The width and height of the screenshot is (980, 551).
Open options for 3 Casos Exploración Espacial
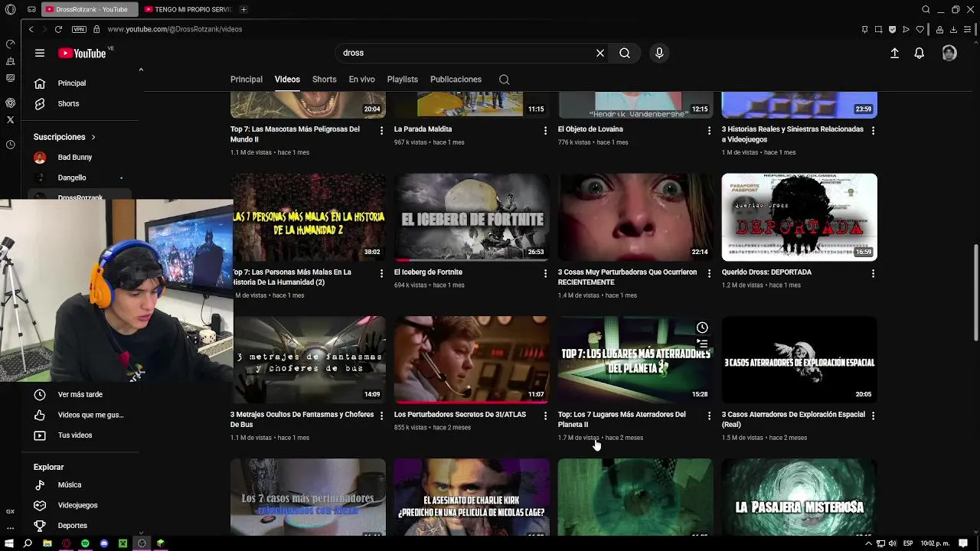point(873,416)
